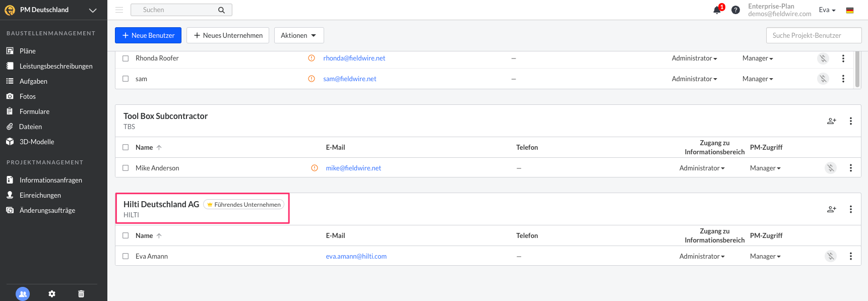Open Rhonda Roofer's three-dot menu
The image size is (868, 301).
pyautogui.click(x=843, y=58)
